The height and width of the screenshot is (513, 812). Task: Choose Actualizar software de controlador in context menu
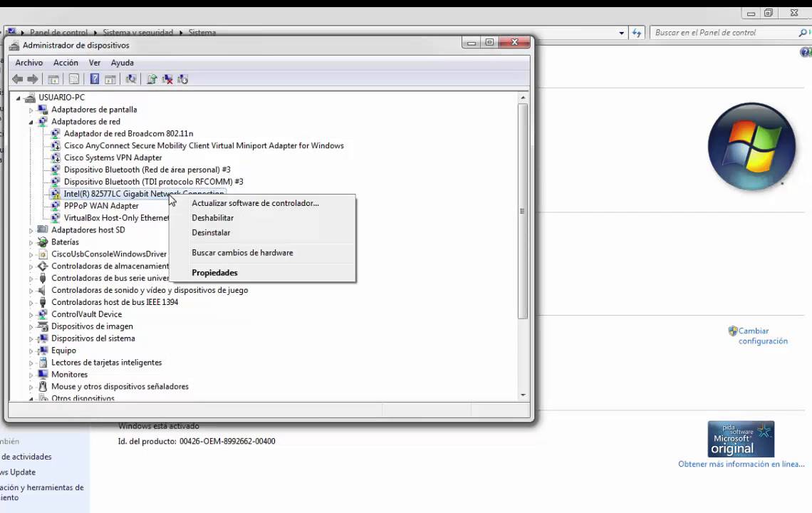tap(263, 203)
